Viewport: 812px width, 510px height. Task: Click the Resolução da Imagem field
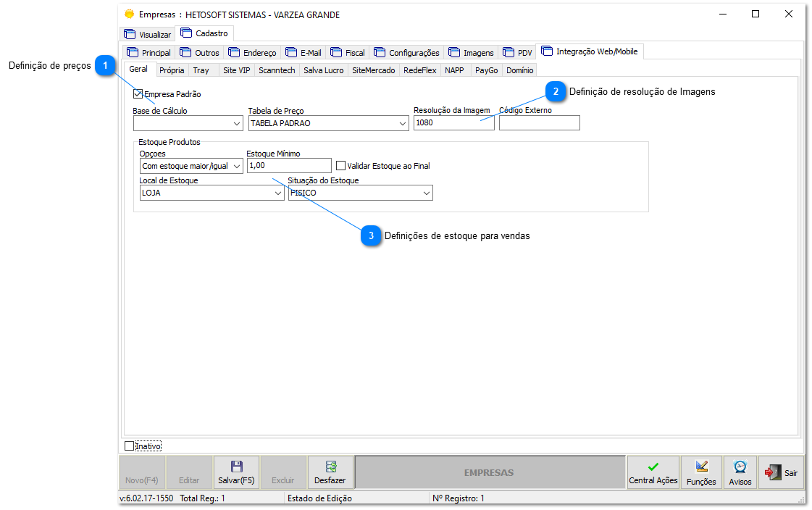pos(453,123)
